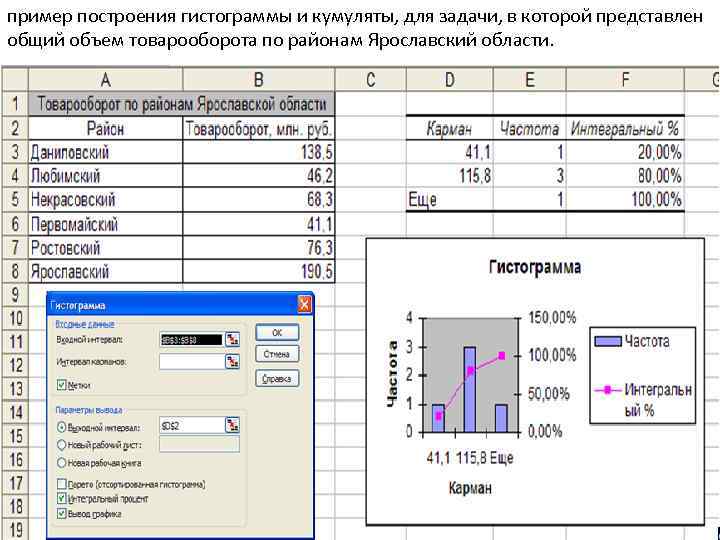This screenshot has height=540, width=720.
Task: Click the Входной интервал input field
Action: coord(191,340)
